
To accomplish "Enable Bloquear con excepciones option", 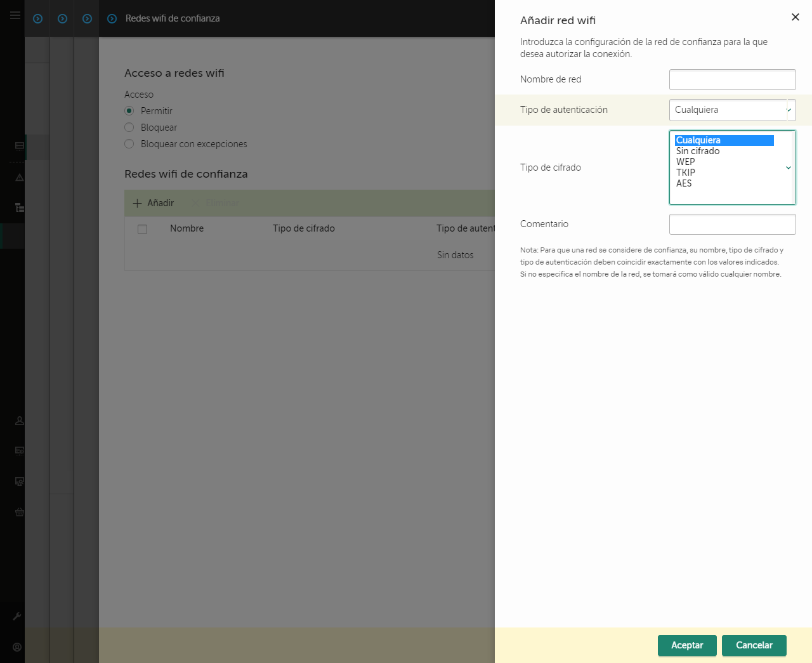I will pyautogui.click(x=129, y=143).
